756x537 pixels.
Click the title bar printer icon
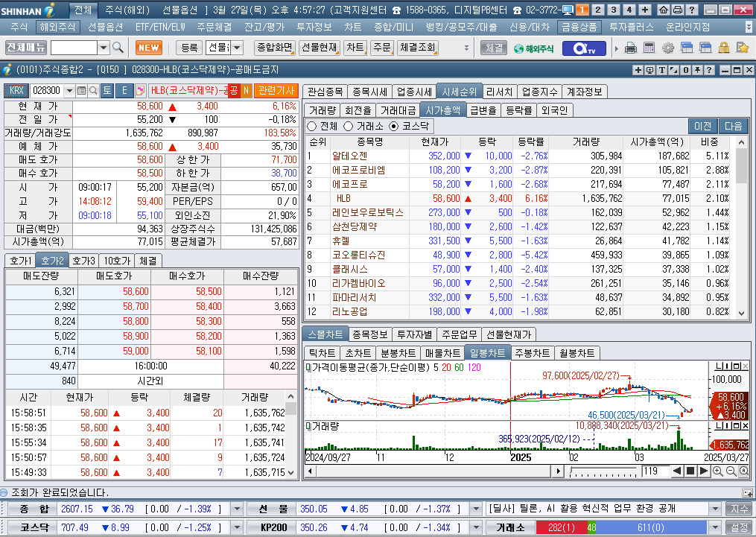pyautogui.click(x=677, y=10)
